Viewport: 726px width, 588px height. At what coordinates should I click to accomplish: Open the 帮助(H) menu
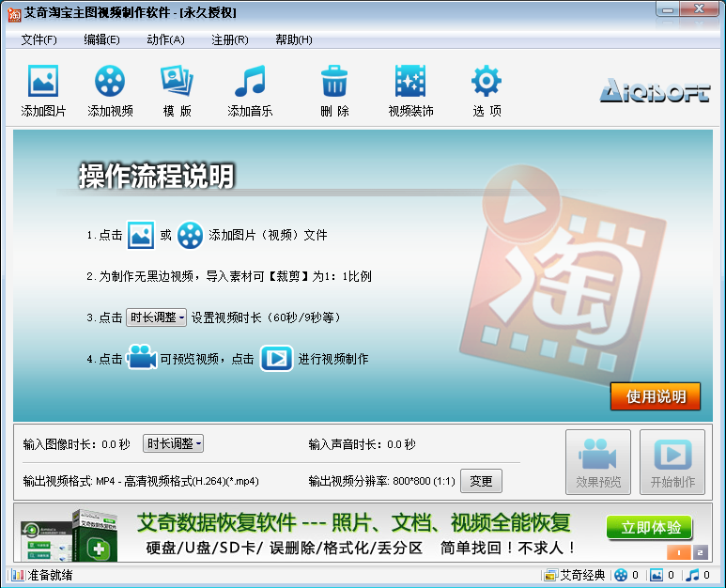294,40
